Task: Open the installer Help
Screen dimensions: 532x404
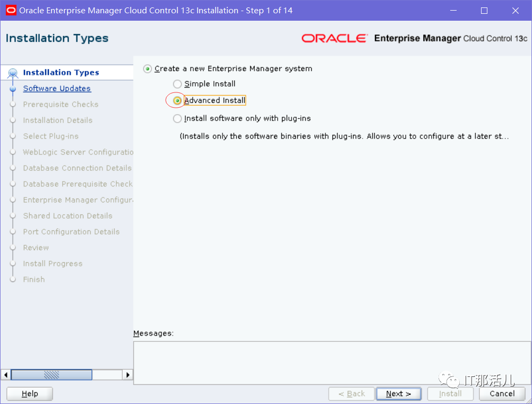Action: 30,394
